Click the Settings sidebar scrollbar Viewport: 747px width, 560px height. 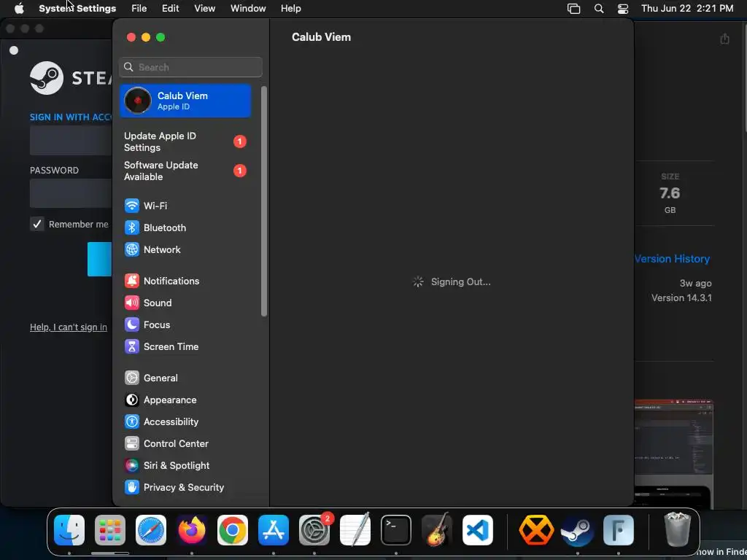pos(264,201)
